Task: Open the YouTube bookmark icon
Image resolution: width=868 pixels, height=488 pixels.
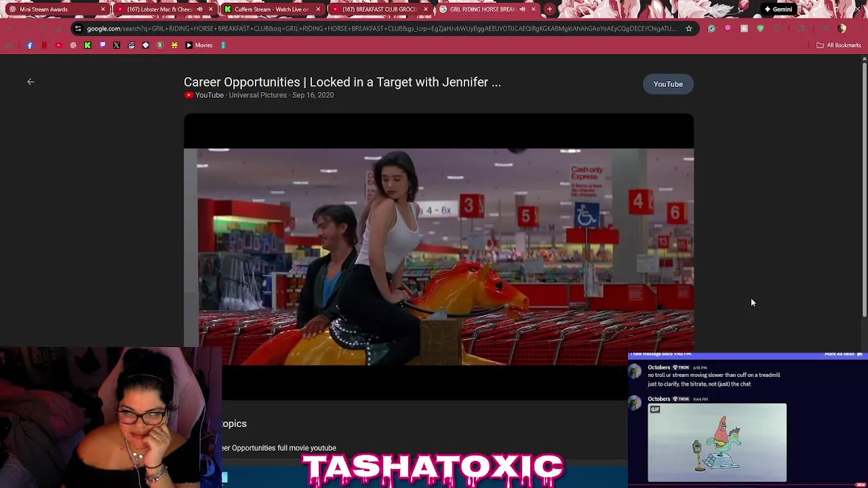Action: 58,45
